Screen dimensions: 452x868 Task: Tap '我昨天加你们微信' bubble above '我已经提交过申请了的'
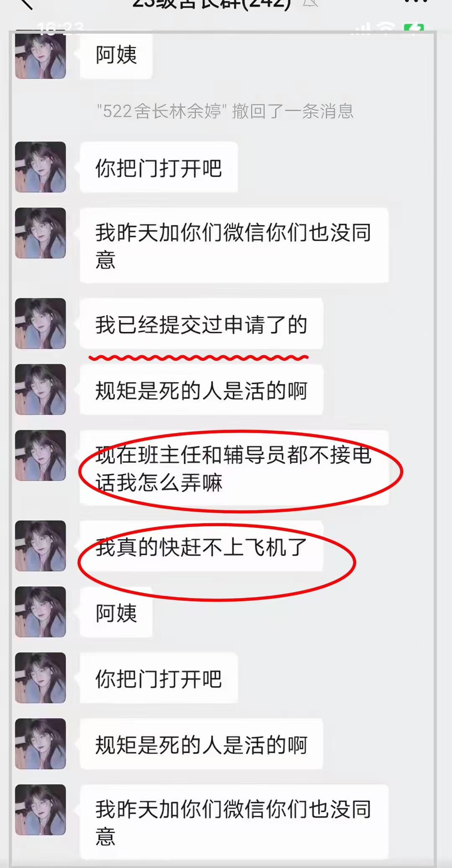point(234,245)
